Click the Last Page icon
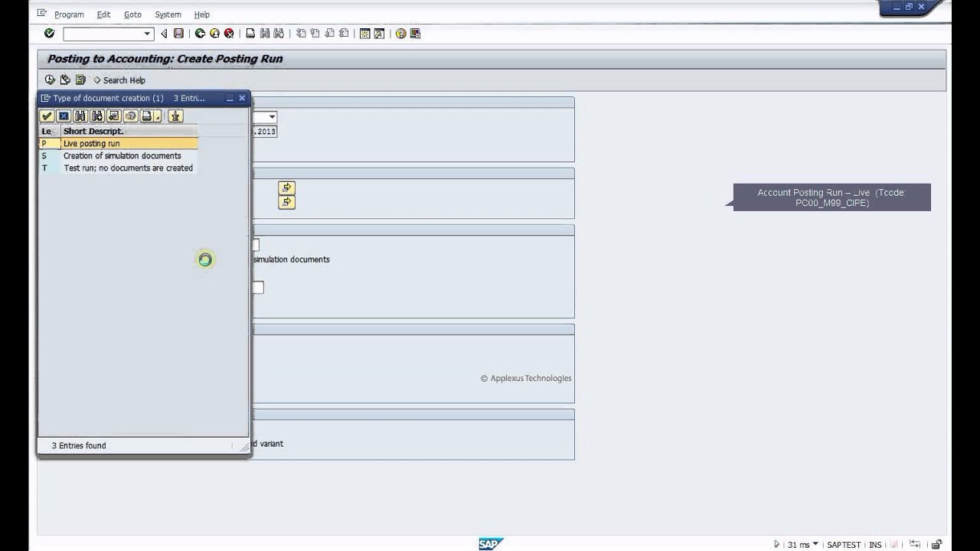This screenshot has width=980, height=551. (344, 34)
